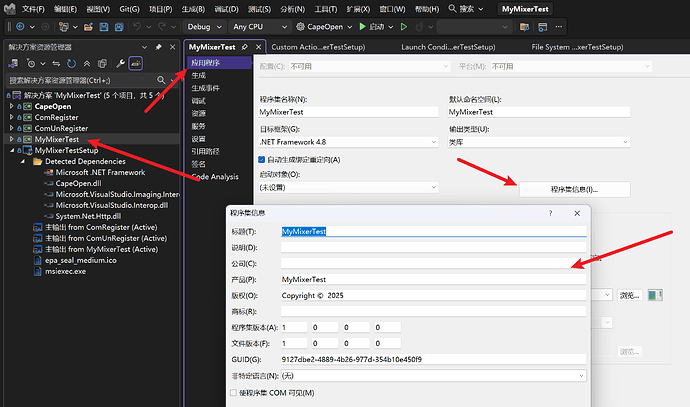Click the help ? button in 程序集信息 dialog
Screen dimensions: 690x407
tap(550, 213)
